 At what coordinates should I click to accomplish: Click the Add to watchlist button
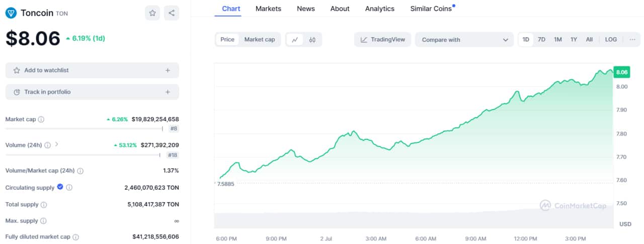pos(92,70)
